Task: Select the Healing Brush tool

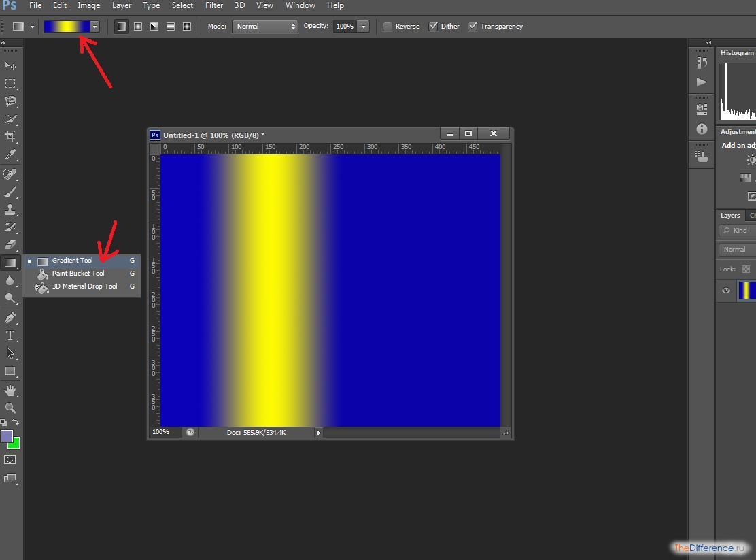Action: tap(10, 174)
